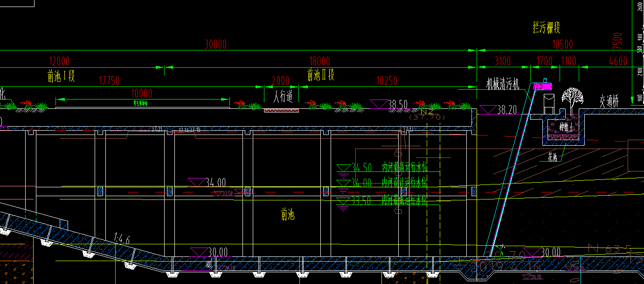Image resolution: width=644 pixels, height=284 pixels.
Task: Select the 1:4.6 slope ratio text
Action: click(x=122, y=239)
